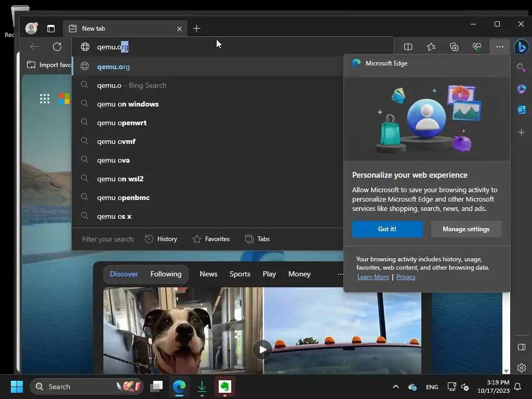Click Import favorites bookmark bar item
This screenshot has height=399, width=532.
point(49,65)
